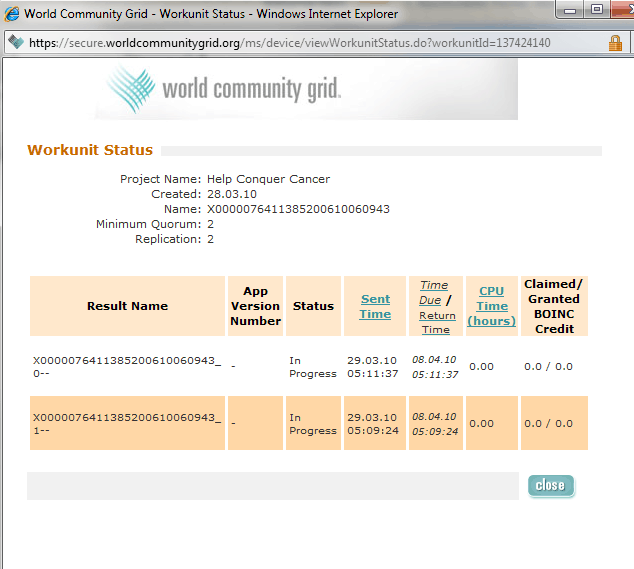
Task: Sort the table by Sent Time
Action: [375, 307]
